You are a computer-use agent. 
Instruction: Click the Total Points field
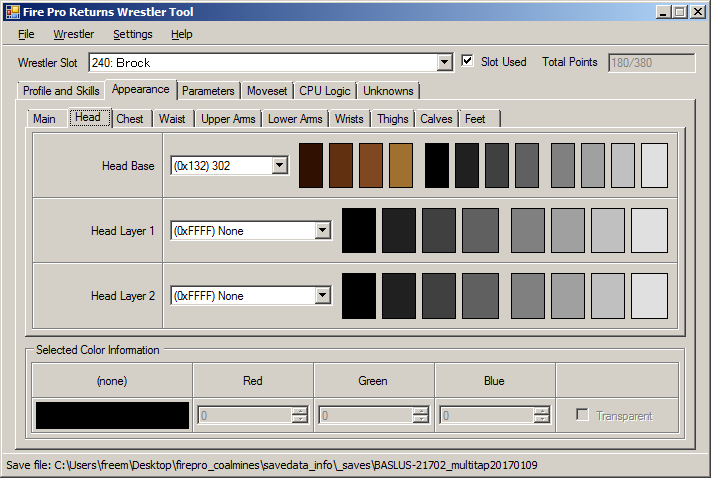651,62
